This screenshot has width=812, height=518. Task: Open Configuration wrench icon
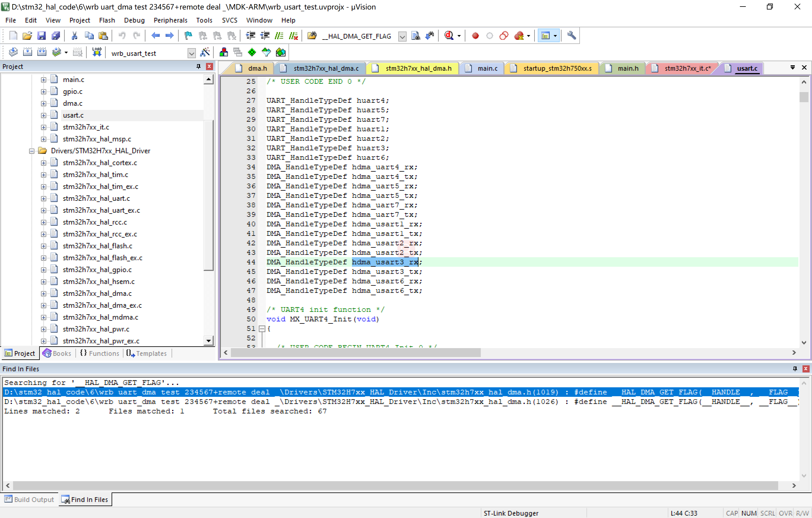571,36
